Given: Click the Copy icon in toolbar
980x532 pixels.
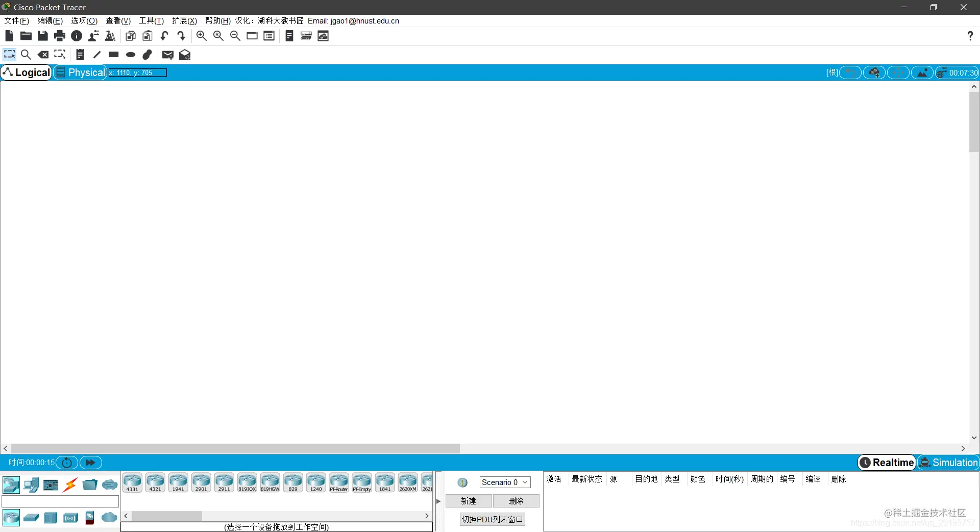Looking at the screenshot, I should coord(131,36).
